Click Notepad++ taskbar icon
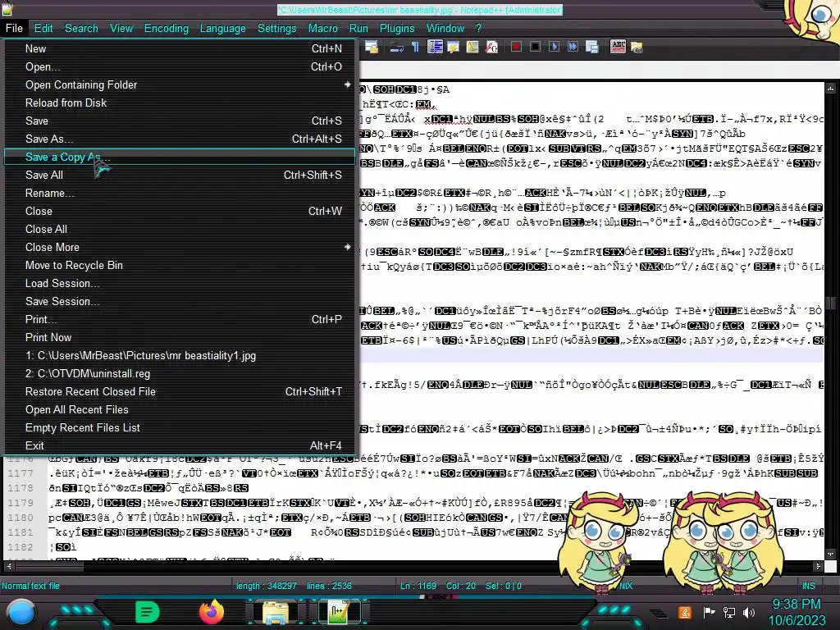Viewport: 840px width, 630px height. pyautogui.click(x=339, y=612)
